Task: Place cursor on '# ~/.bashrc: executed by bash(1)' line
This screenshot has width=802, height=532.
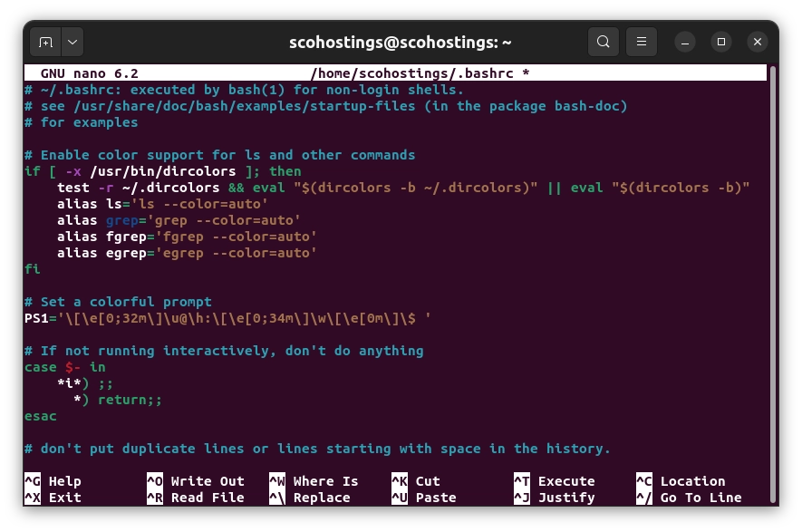Action: point(244,90)
